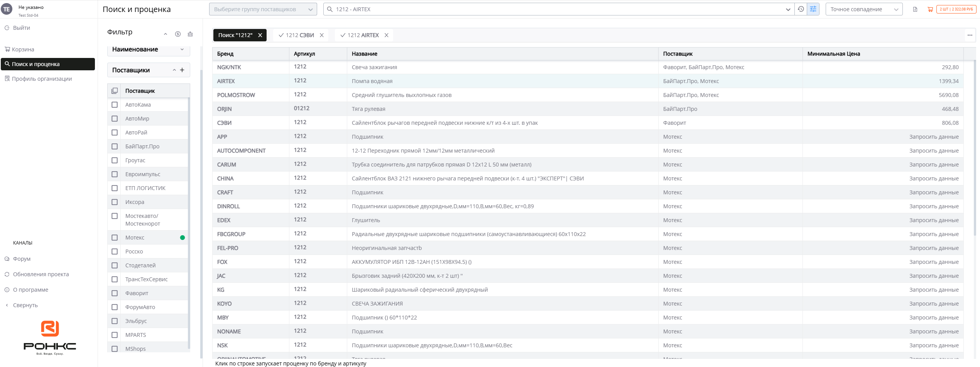Click the РОНКС logo
This screenshot has height=367, width=980.
[x=50, y=338]
